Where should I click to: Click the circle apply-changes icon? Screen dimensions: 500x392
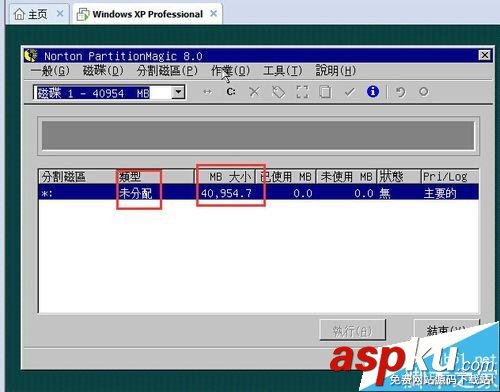[x=424, y=92]
